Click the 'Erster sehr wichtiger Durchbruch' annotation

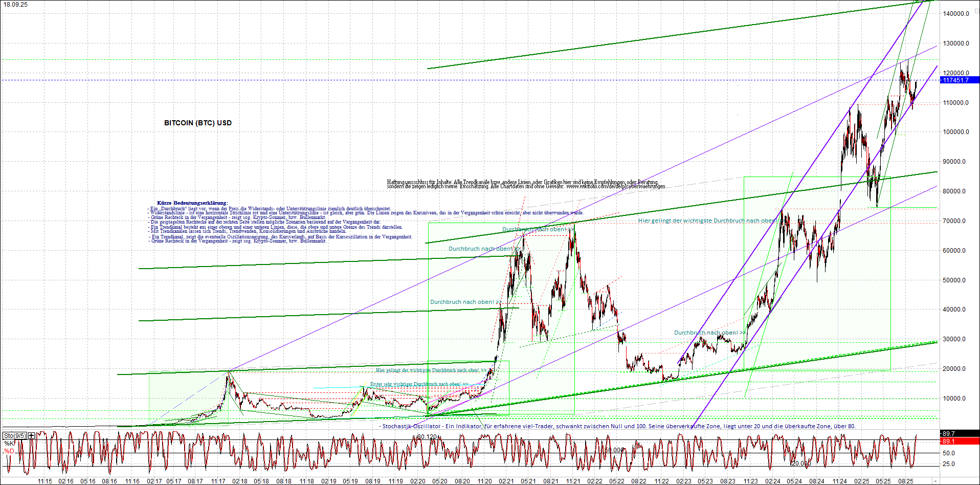419,384
